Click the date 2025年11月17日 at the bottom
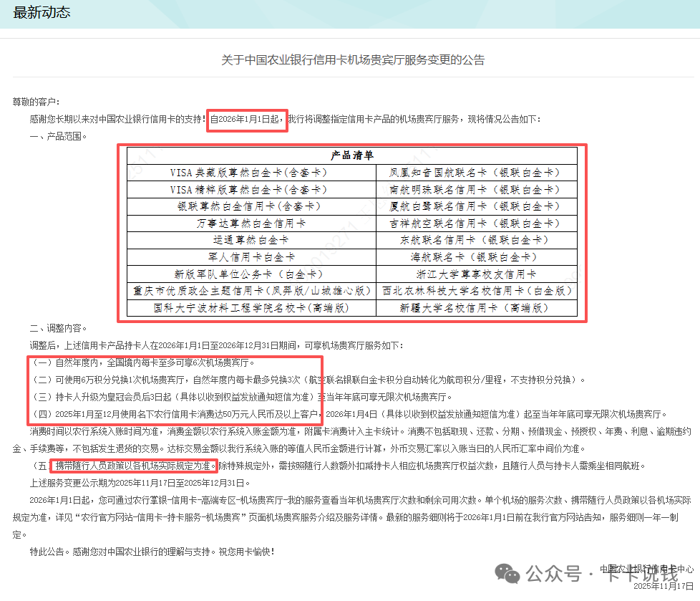The height and width of the screenshot is (601, 700). point(663,586)
